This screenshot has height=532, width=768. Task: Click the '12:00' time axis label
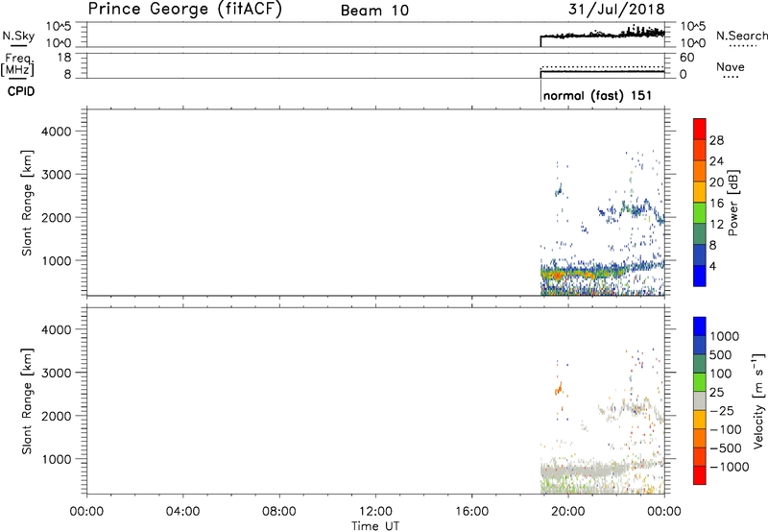375,512
